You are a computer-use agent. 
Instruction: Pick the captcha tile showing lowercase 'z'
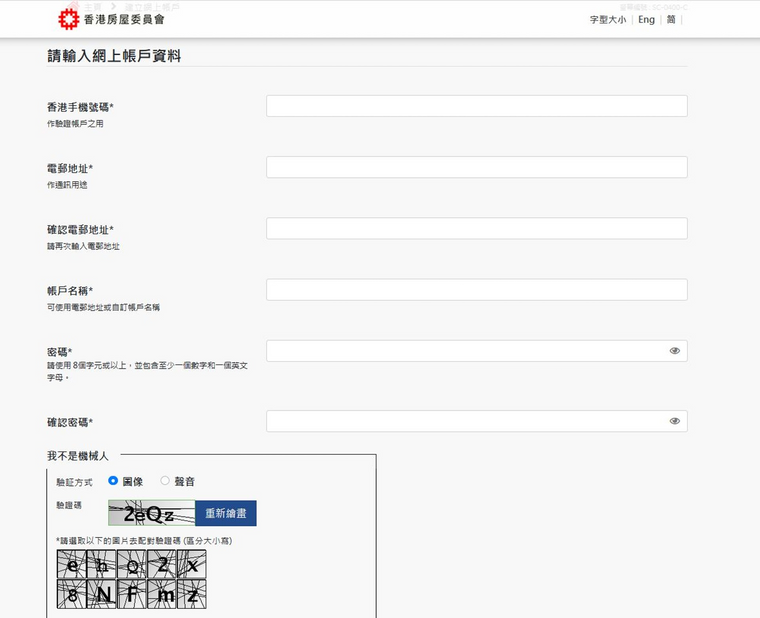(x=192, y=594)
